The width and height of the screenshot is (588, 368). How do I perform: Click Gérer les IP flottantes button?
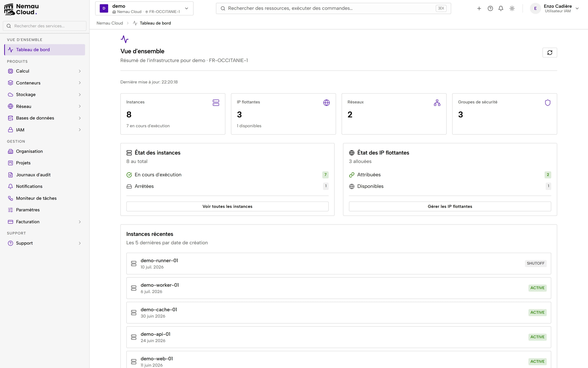tap(450, 206)
